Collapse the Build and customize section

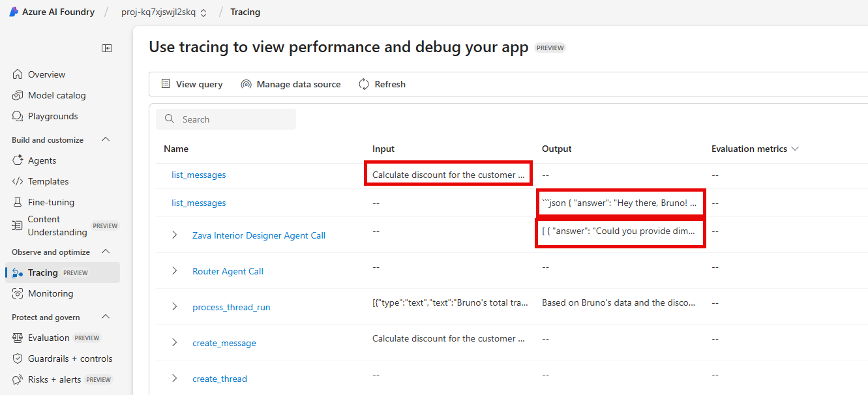pos(105,139)
